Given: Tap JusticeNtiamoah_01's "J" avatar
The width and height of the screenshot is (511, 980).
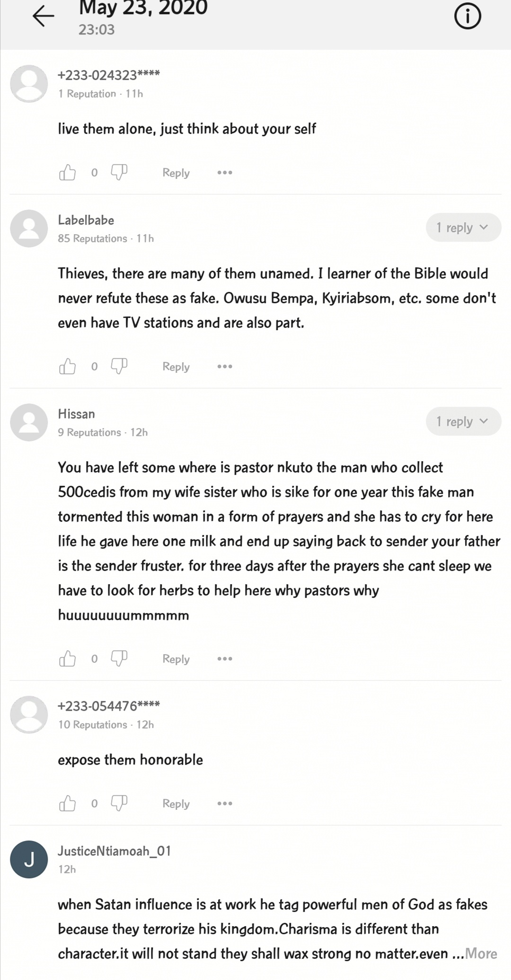Looking at the screenshot, I should (29, 859).
